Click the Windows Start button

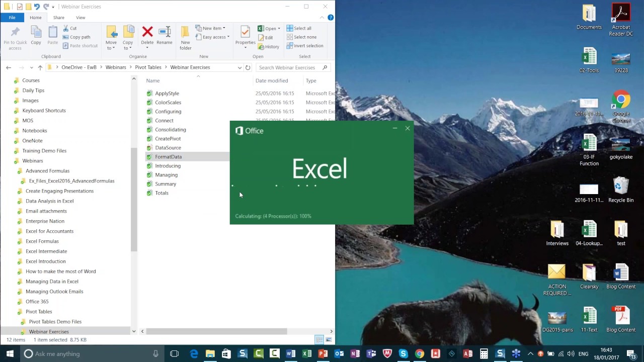click(x=10, y=353)
